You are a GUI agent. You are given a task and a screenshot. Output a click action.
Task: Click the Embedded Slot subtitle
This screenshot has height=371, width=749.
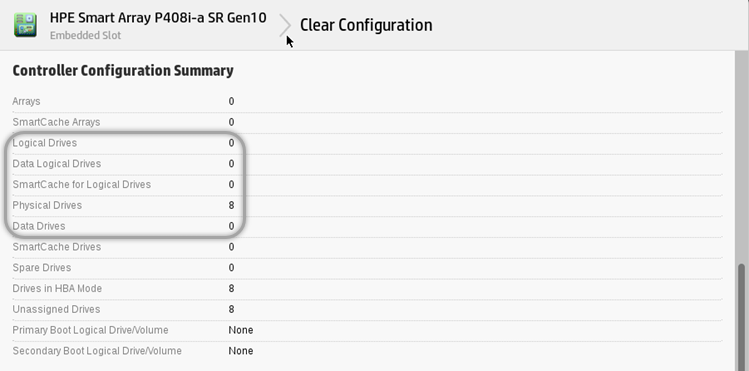click(85, 35)
